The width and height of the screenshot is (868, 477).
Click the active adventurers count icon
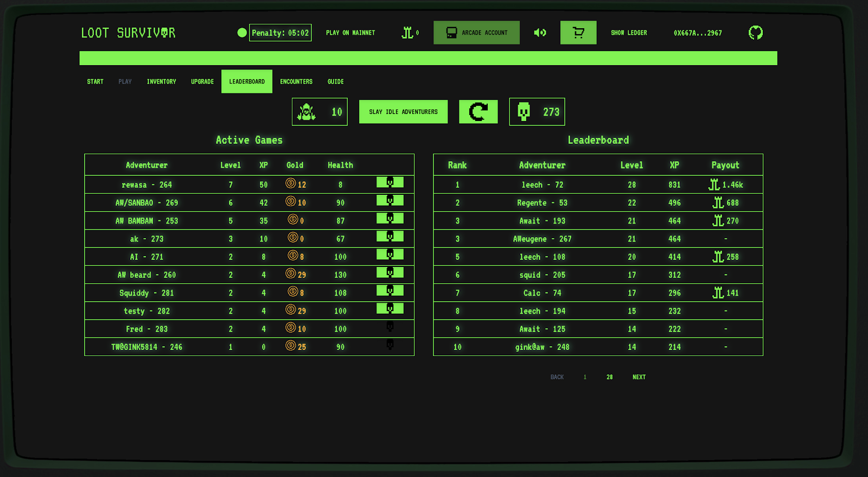(x=307, y=112)
